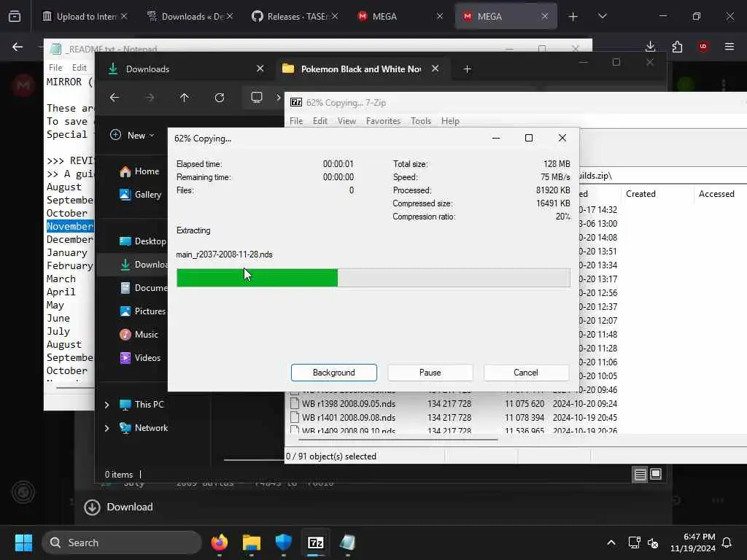
Task: Open the 7-Zip Favorites menu
Action: (383, 121)
